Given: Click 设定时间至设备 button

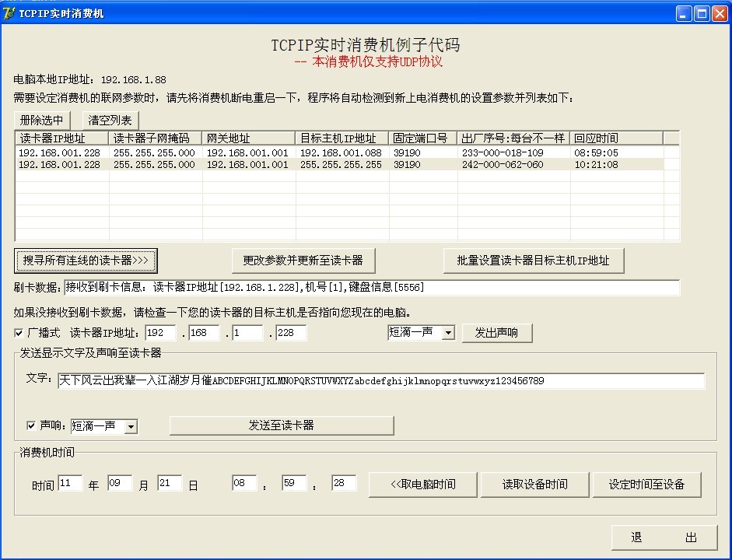Looking at the screenshot, I should pos(646,484).
